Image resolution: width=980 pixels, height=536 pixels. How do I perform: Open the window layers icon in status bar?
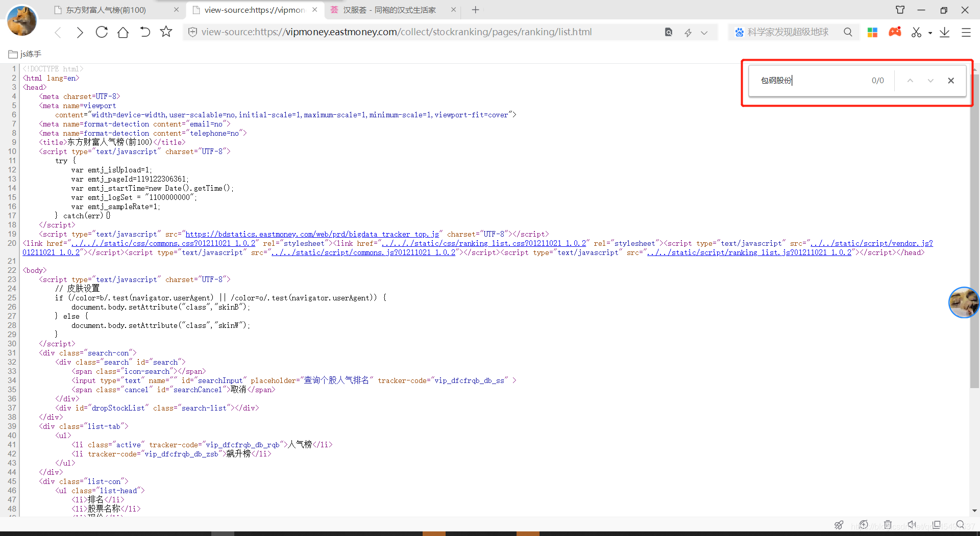click(936, 525)
